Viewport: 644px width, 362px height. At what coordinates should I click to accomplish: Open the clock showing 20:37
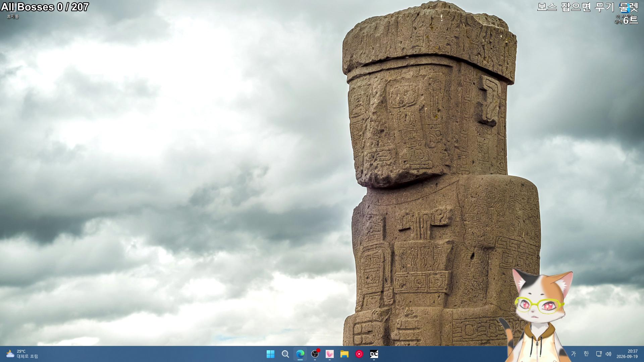(633, 351)
